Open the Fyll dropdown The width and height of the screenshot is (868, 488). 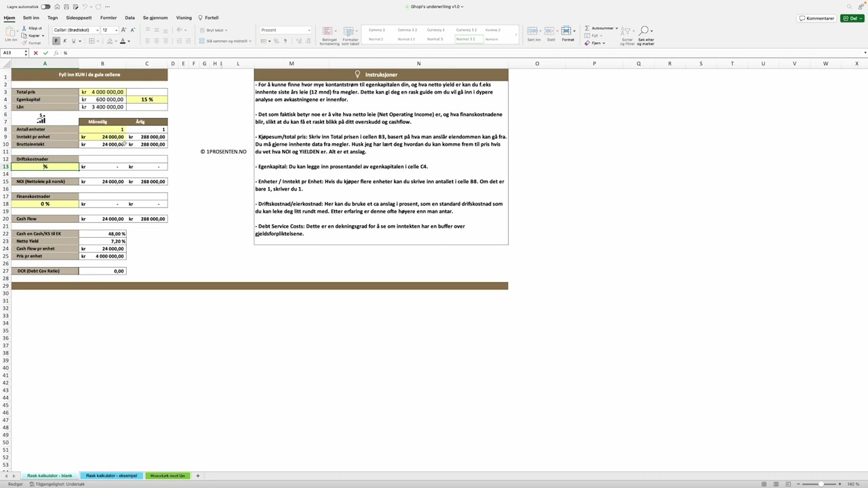(594, 35)
